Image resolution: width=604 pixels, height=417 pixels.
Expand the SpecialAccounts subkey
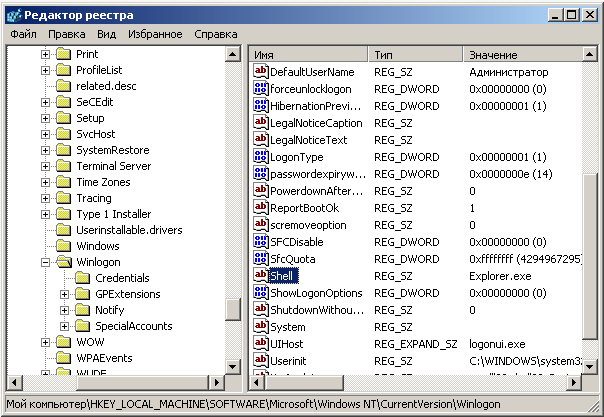tap(64, 326)
